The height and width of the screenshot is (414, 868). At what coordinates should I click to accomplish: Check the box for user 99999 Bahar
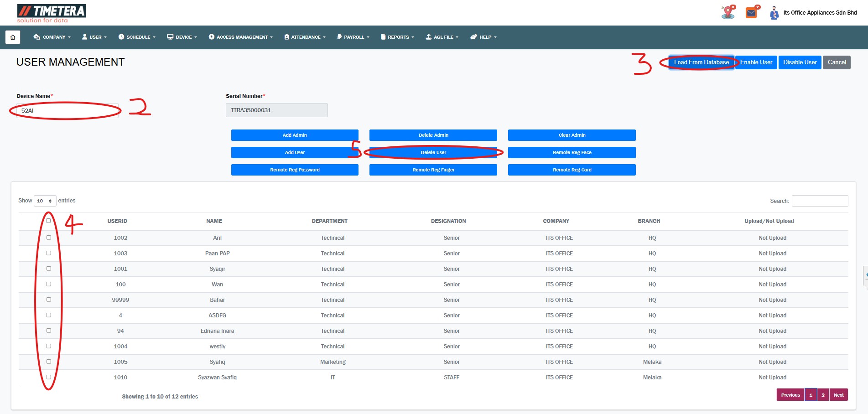click(x=49, y=300)
